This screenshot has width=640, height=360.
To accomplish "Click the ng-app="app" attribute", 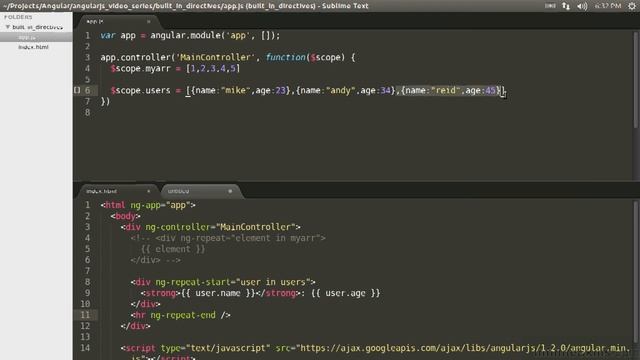I will (160, 205).
